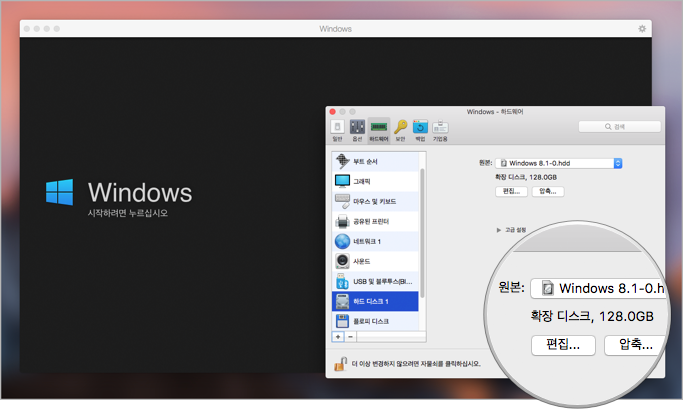Screen dimensions: 683x409
Task: Click the small 편집... edit button
Action: tap(511, 191)
